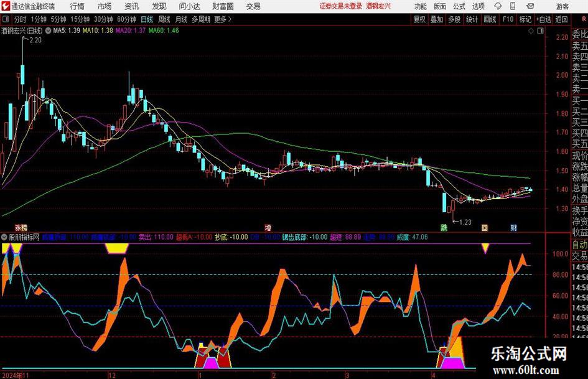588x379 pixels.
Task: Click the 画线 drawing button
Action: 490,19
